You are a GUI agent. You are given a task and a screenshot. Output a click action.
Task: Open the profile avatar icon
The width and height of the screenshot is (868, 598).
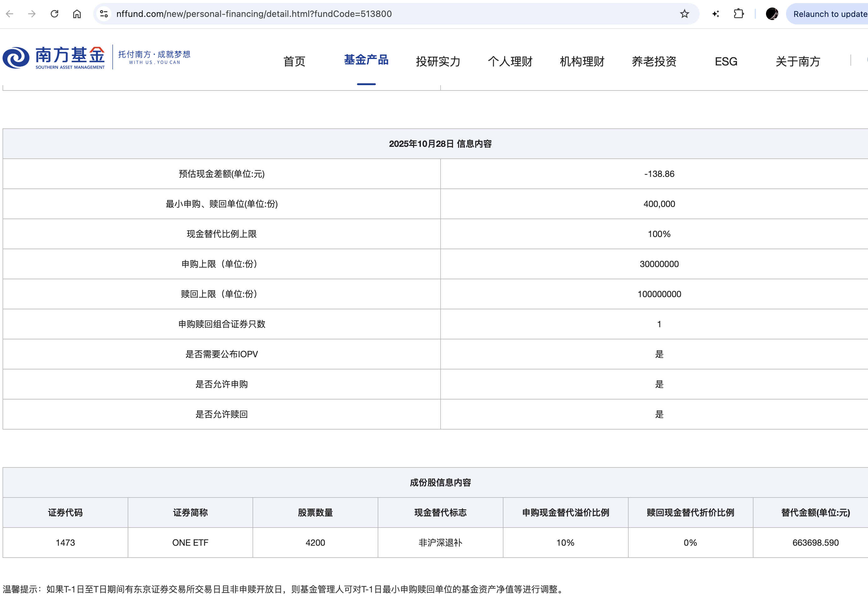772,14
